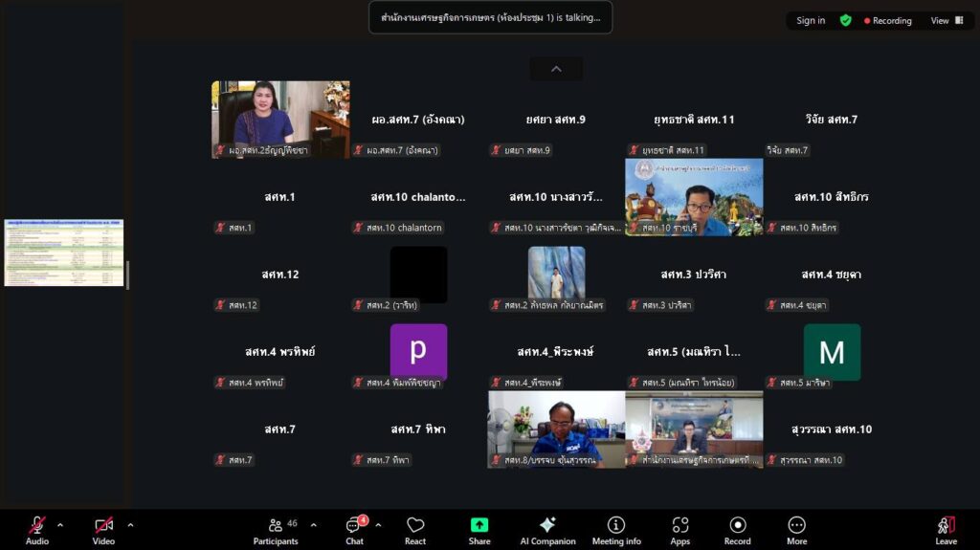
Task: Expand video options arrow next to Video
Action: 130,524
